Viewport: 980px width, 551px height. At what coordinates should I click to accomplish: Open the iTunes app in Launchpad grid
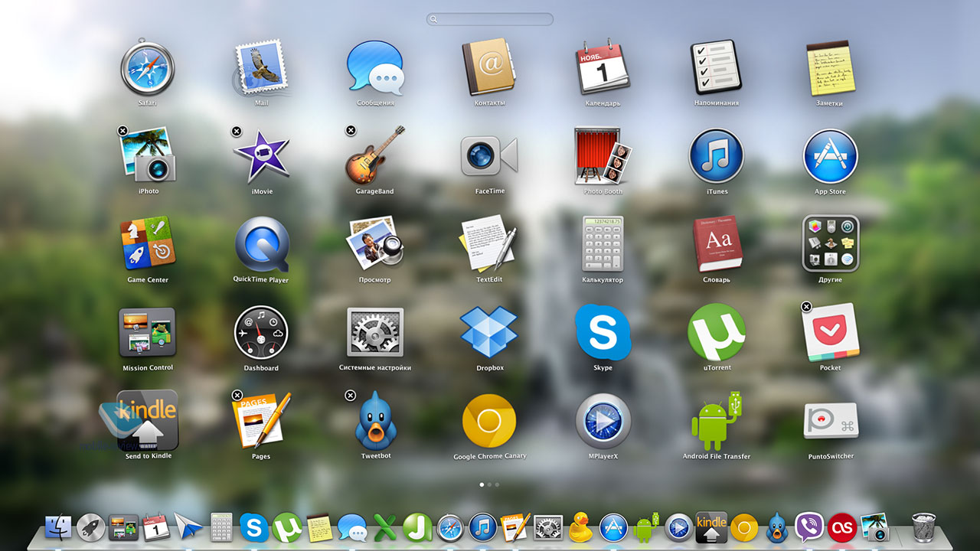717,156
